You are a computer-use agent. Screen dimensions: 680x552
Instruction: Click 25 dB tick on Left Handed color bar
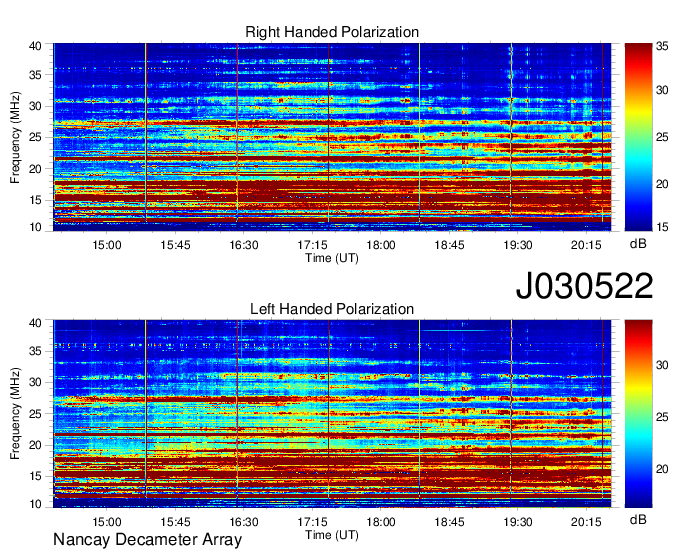pyautogui.click(x=662, y=417)
